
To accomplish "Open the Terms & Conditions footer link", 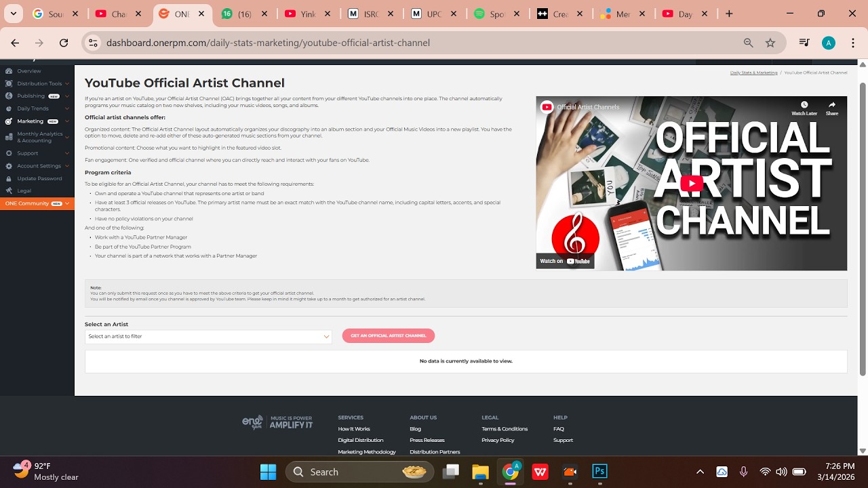I will [x=505, y=428].
